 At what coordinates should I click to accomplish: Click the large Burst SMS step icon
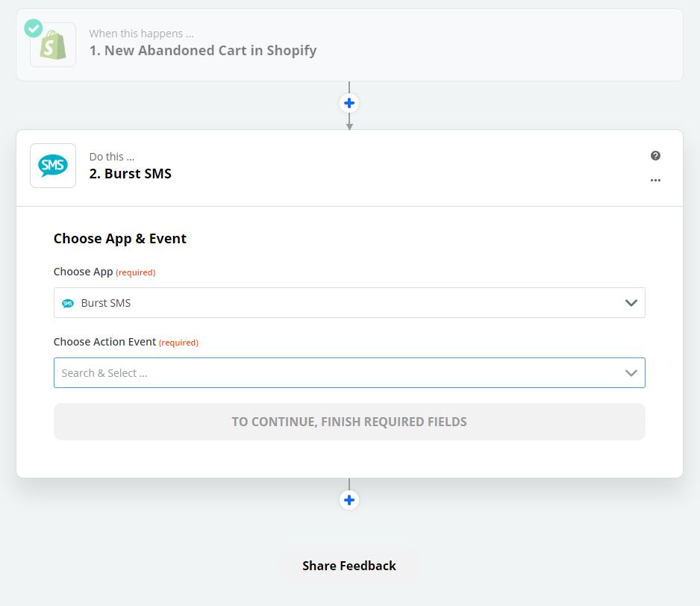click(x=53, y=166)
